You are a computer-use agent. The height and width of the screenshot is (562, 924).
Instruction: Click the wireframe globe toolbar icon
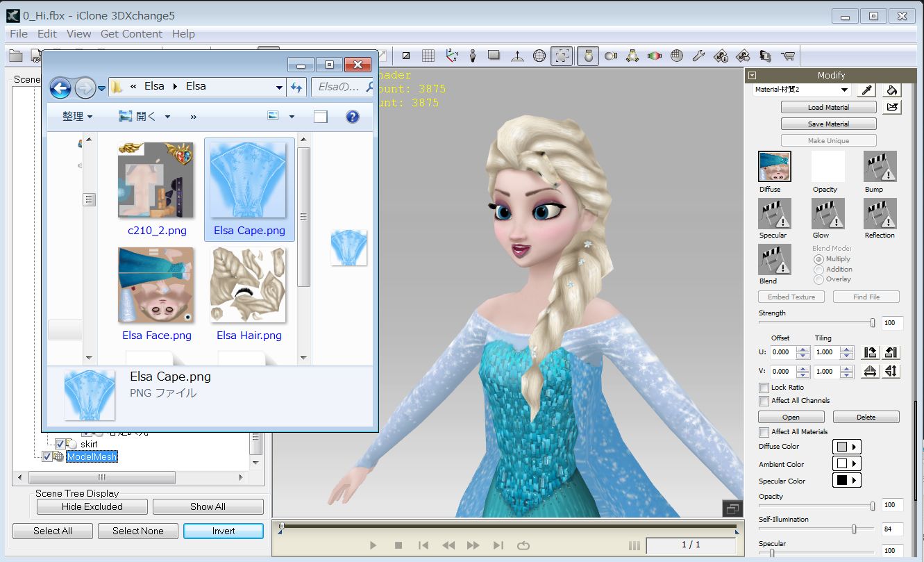pyautogui.click(x=539, y=56)
